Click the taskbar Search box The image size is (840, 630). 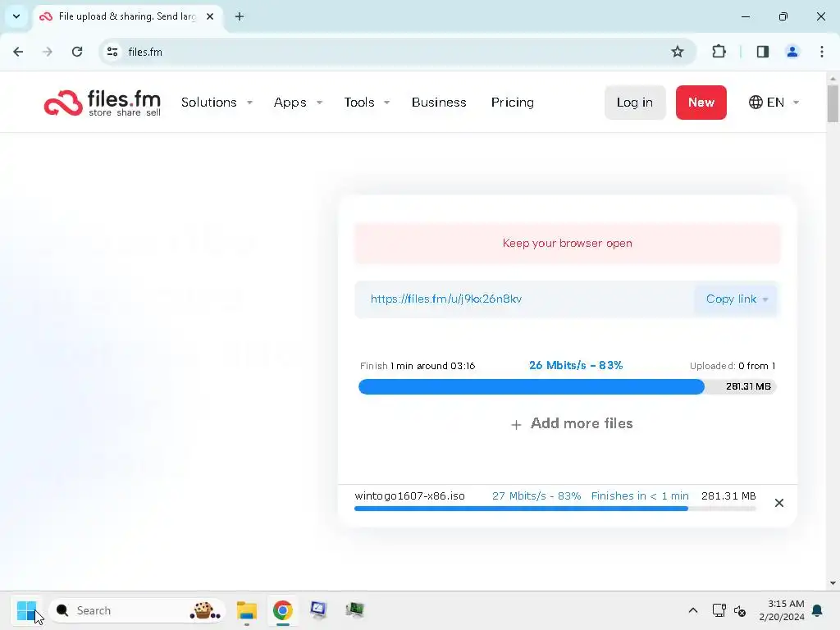click(x=137, y=610)
